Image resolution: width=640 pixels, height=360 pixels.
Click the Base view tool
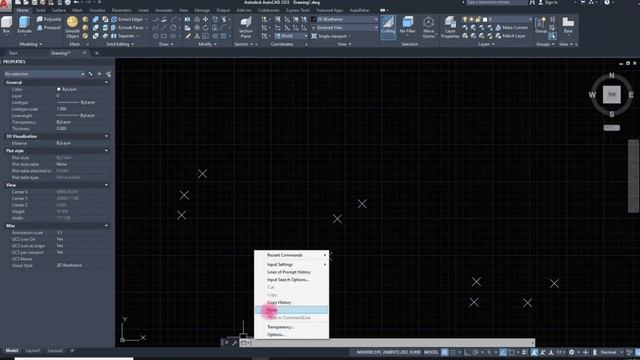(568, 25)
